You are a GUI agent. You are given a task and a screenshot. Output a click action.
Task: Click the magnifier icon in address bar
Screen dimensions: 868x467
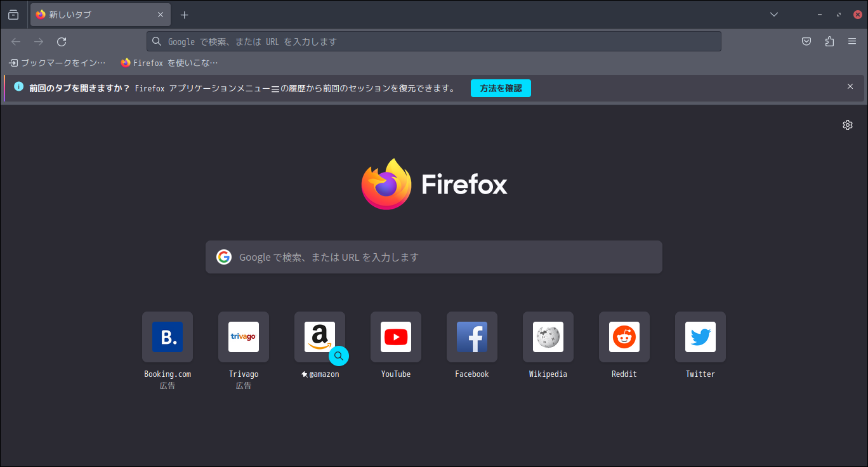[x=157, y=41]
